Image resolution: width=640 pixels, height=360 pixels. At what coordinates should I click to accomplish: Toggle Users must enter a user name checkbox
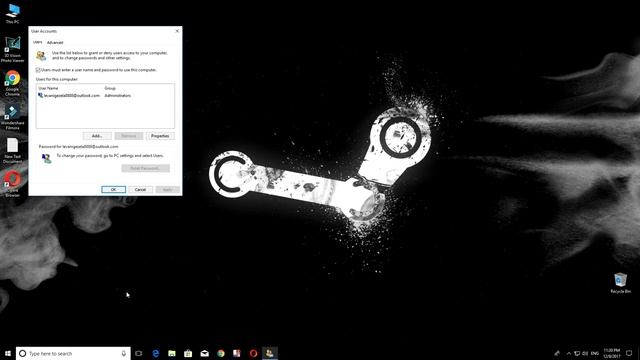[x=38, y=70]
